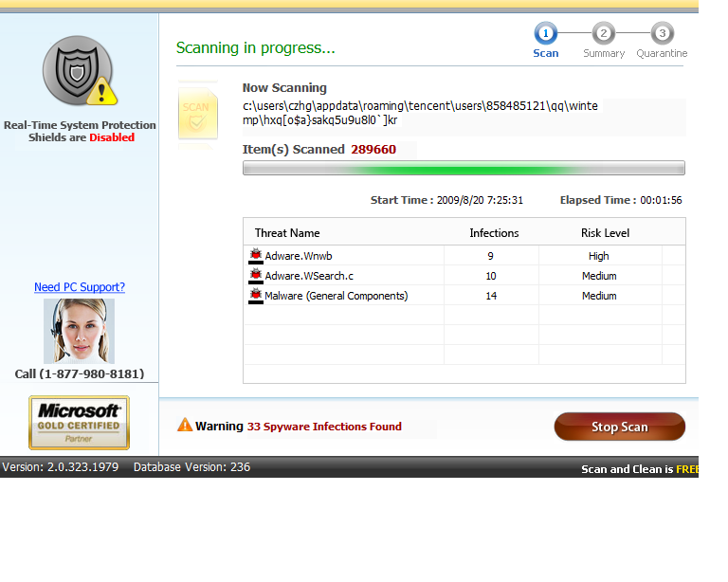Viewport: 728px width, 582px height.
Task: Click Medium risk for Adware.WSearch.c
Action: pyautogui.click(x=599, y=276)
